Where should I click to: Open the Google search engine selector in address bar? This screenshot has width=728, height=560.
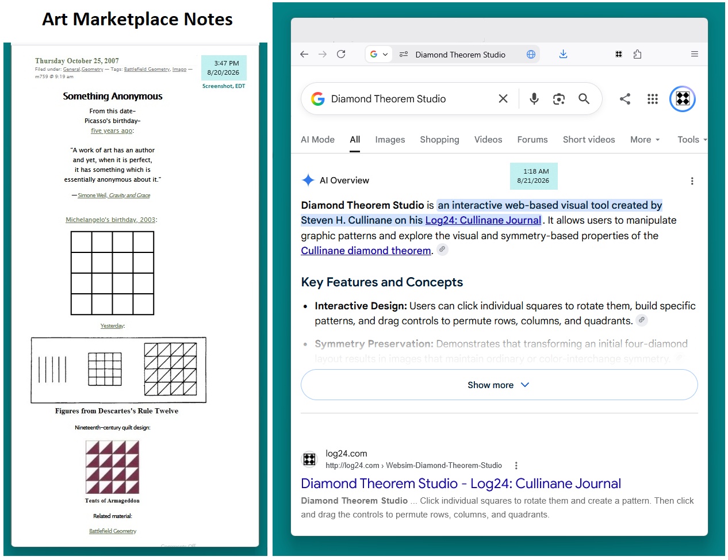(x=379, y=54)
